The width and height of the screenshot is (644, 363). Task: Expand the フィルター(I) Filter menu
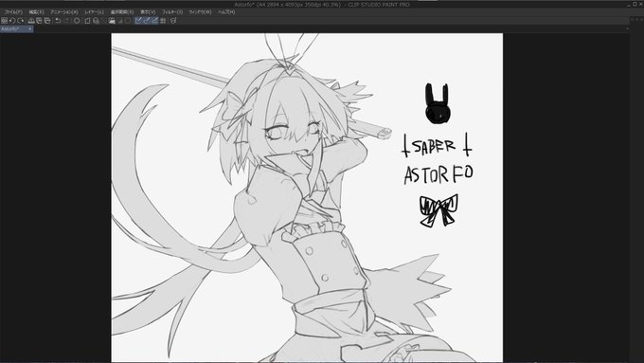(172, 12)
